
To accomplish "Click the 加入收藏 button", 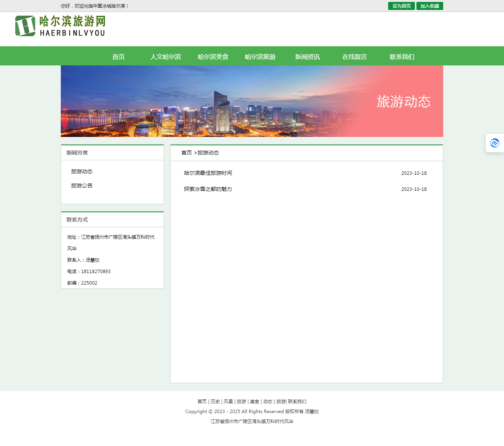I will pos(430,6).
